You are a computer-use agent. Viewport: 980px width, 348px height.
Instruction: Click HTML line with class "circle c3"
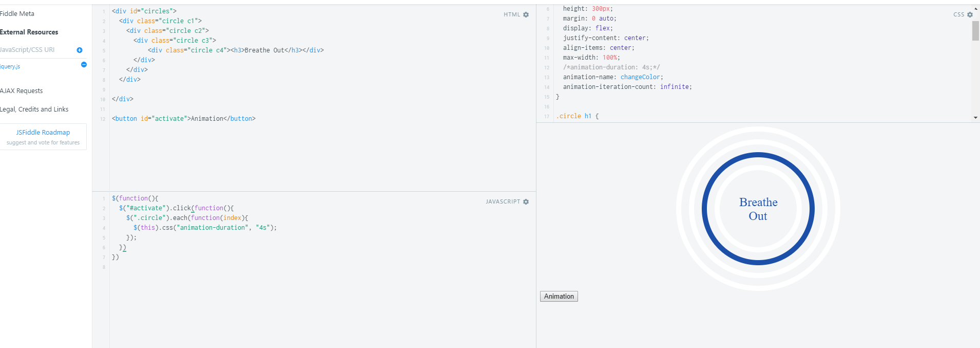pos(175,41)
